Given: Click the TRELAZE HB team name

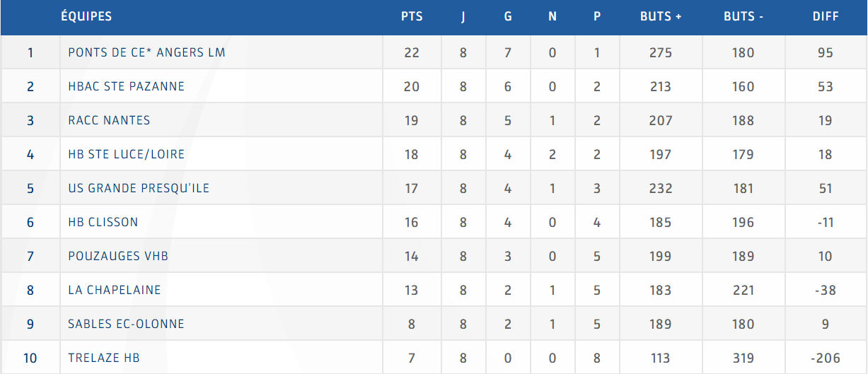Looking at the screenshot, I should point(104,358).
